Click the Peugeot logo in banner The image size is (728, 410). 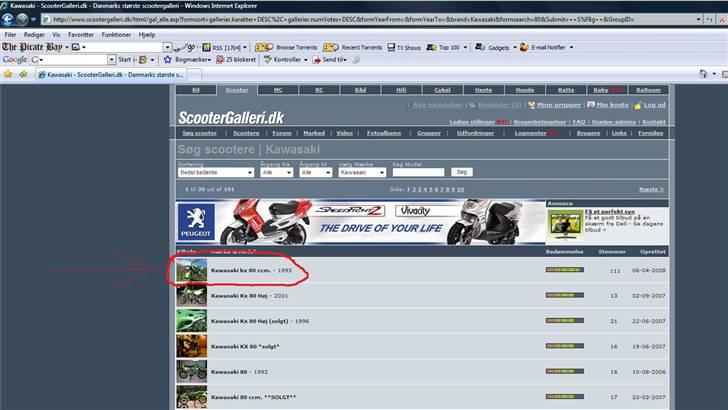[196, 222]
